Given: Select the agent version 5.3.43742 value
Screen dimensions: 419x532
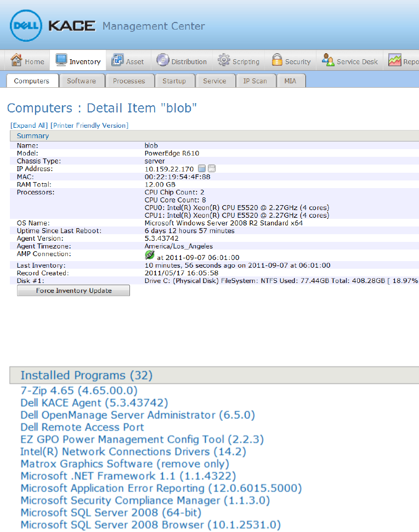Looking at the screenshot, I should click(x=161, y=239).
